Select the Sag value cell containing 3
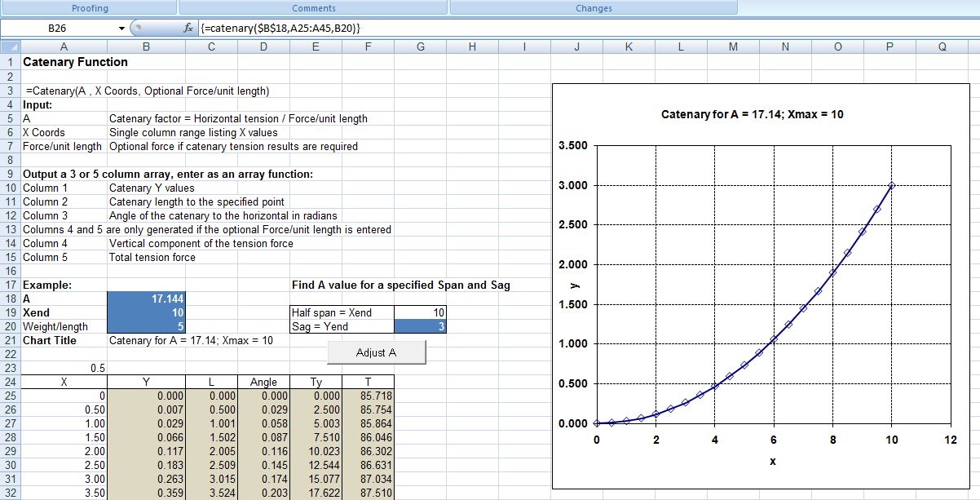Image resolution: width=980 pixels, height=500 pixels. click(x=420, y=326)
